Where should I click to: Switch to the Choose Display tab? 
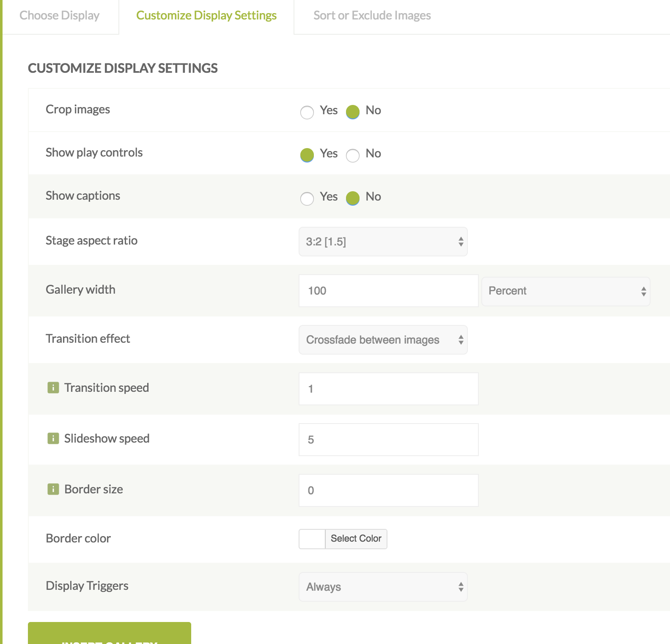point(60,16)
